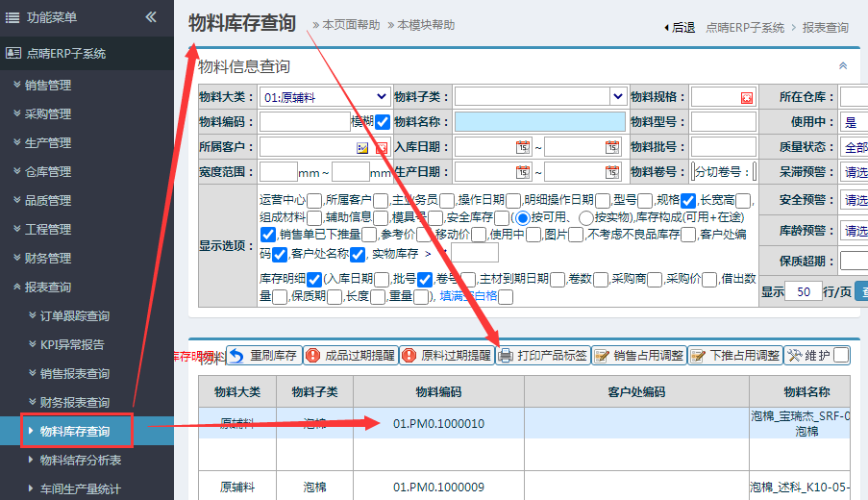The image size is (868, 500).
Task: Click the 本页面帮助 help link
Action: click(x=350, y=25)
